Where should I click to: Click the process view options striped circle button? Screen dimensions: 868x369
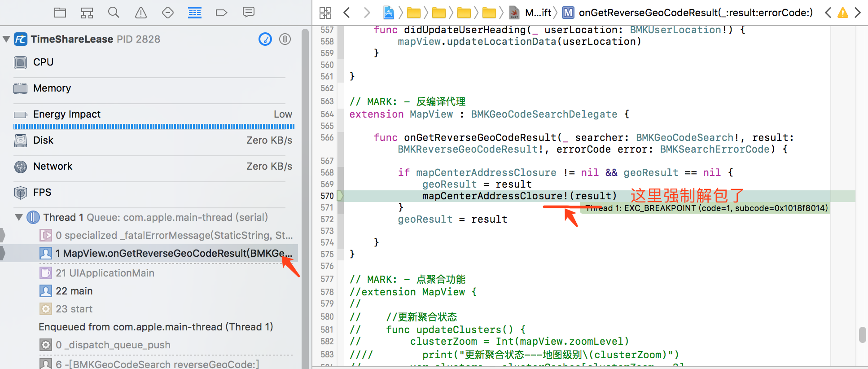tap(285, 39)
